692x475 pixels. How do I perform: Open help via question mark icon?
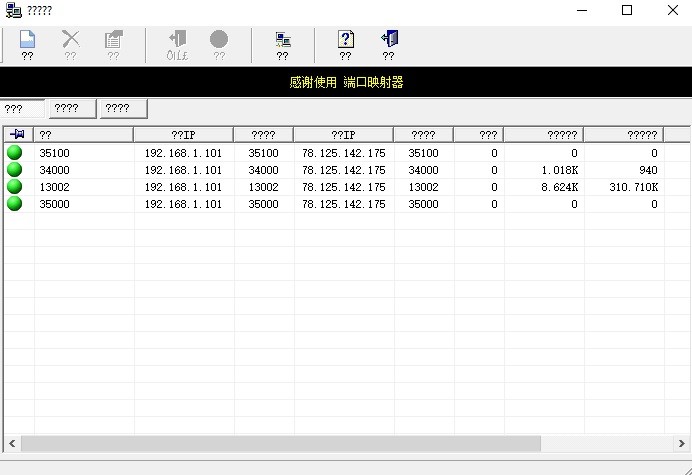pos(346,40)
